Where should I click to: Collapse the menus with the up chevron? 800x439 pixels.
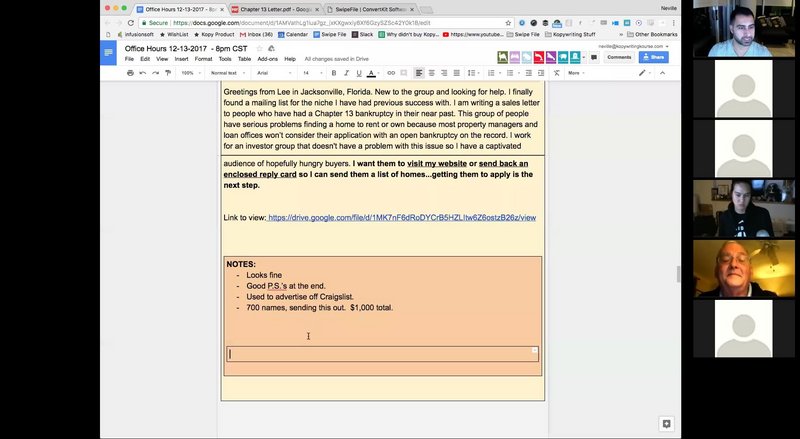coord(662,73)
